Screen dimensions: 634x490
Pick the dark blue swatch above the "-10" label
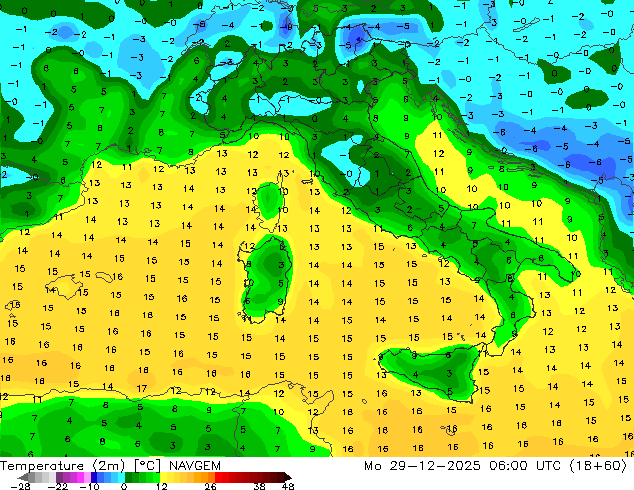pos(94,477)
